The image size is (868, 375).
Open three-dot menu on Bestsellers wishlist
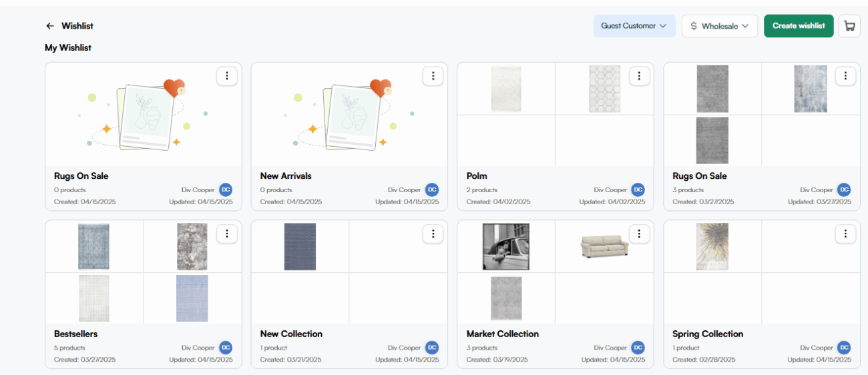tap(227, 234)
